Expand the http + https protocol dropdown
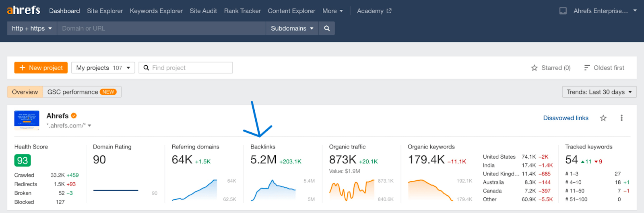This screenshot has width=644, height=213. click(32, 28)
